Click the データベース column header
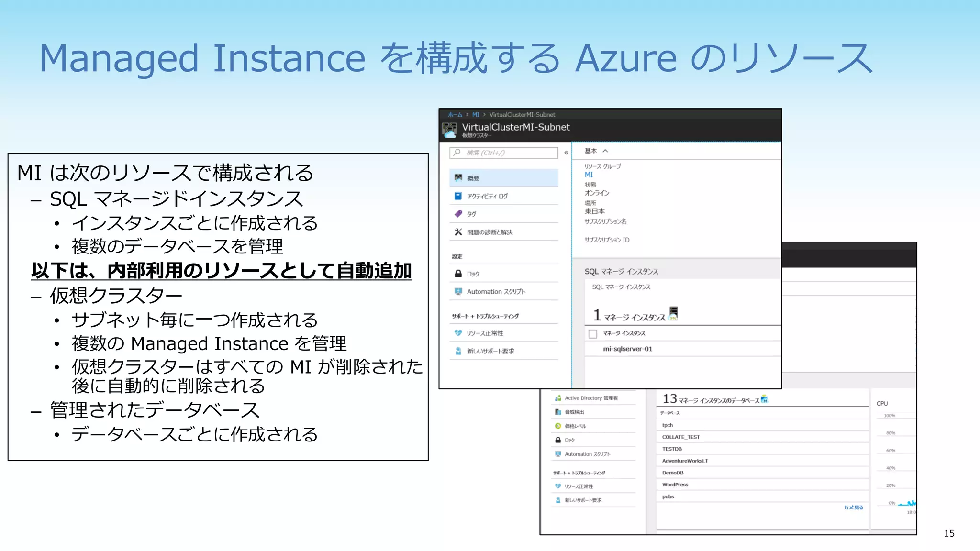This screenshot has width=980, height=551. [670, 413]
